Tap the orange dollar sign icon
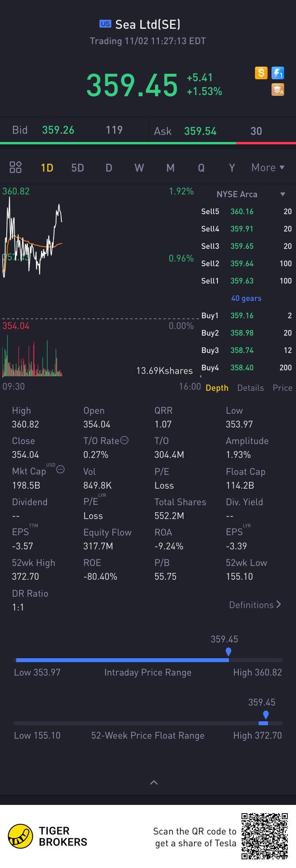This screenshot has height=868, width=296. pyautogui.click(x=261, y=73)
